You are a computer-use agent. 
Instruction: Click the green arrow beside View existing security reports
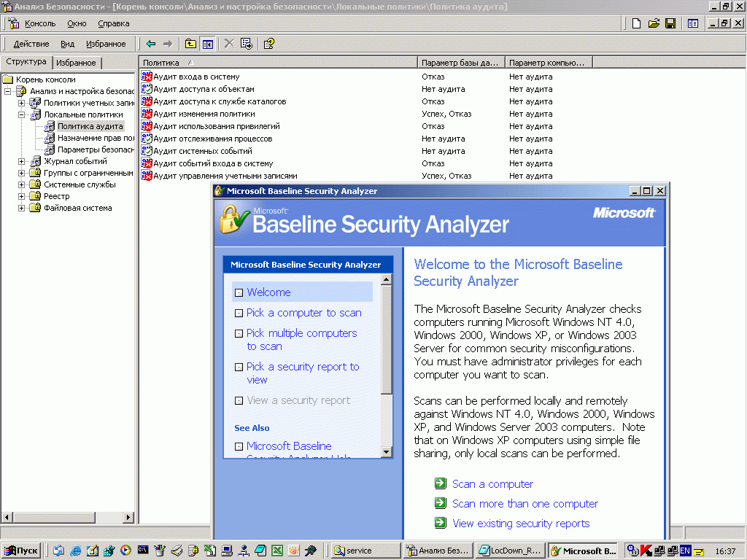[x=440, y=523]
